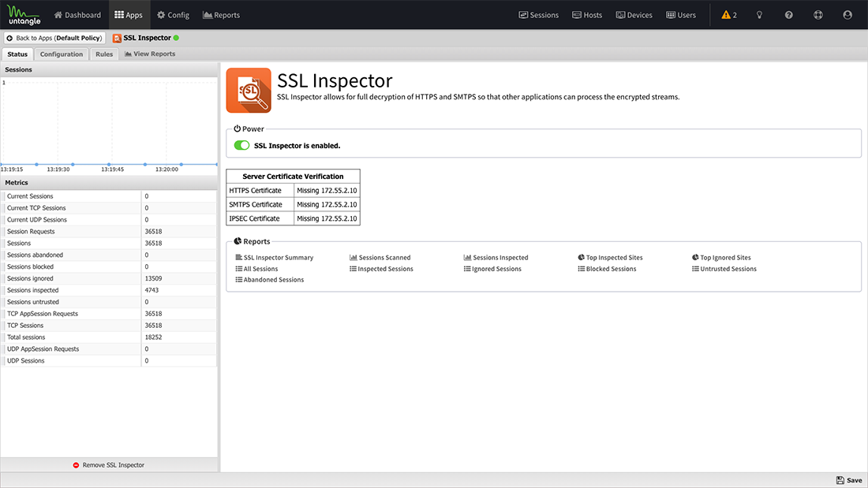This screenshot has width=868, height=488.
Task: Open the Devices page
Action: (x=634, y=15)
